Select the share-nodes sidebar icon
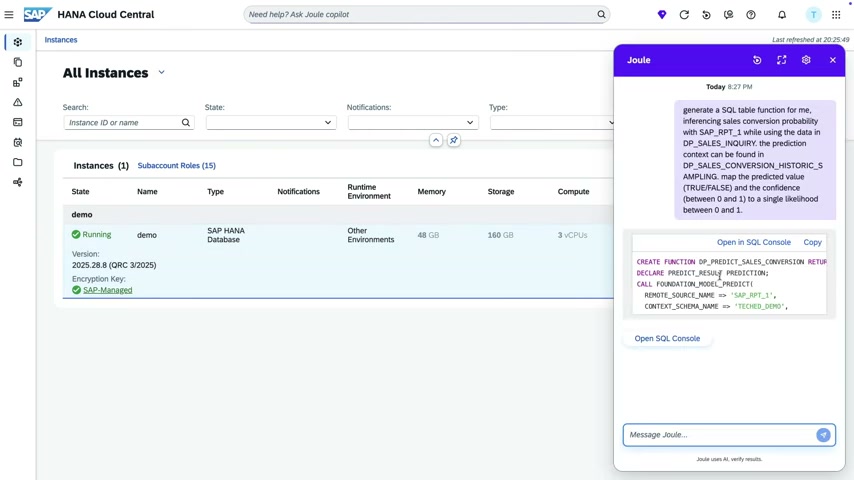This screenshot has width=854, height=480. [18, 182]
